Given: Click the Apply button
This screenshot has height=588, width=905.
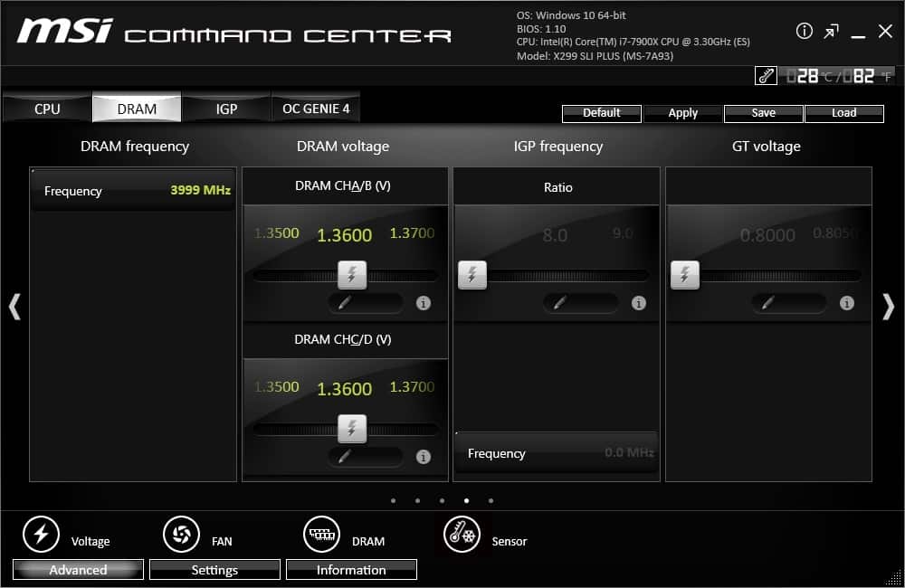Looking at the screenshot, I should pos(682,113).
